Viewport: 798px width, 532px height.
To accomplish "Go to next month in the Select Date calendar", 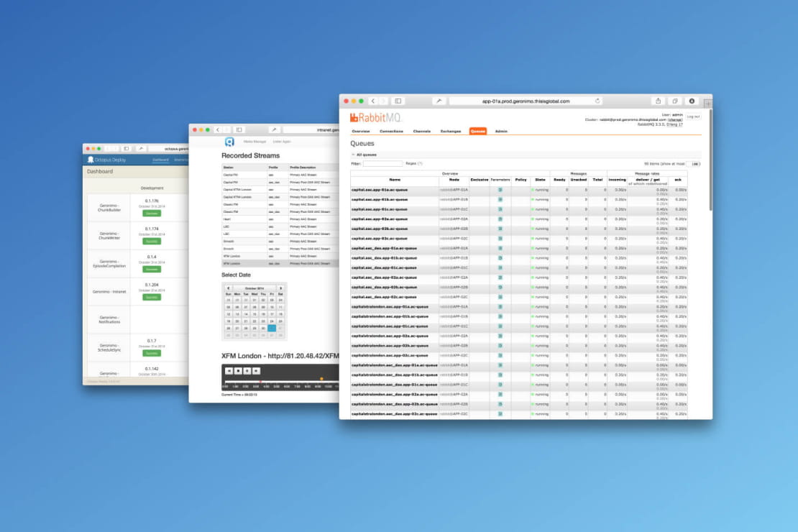I will click(x=280, y=288).
